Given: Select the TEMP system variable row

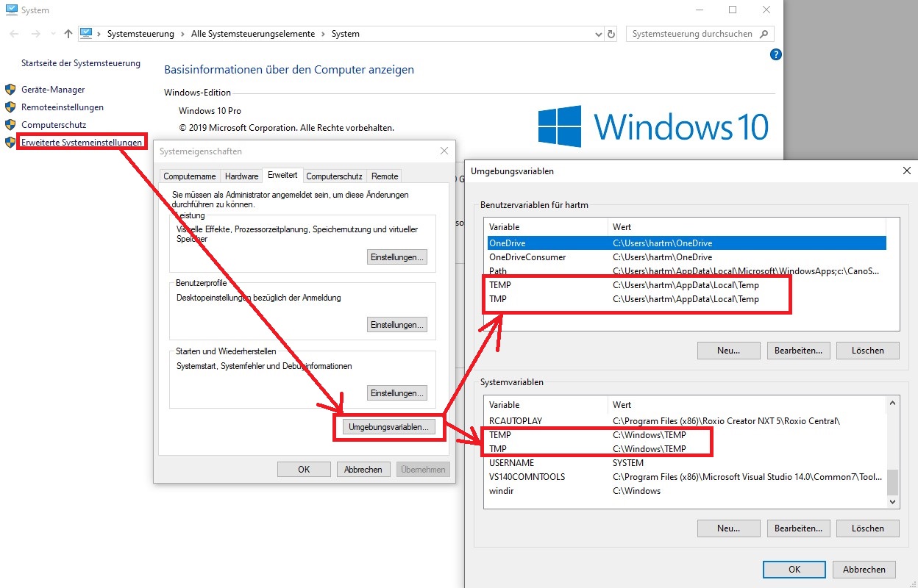Looking at the screenshot, I should (686, 435).
